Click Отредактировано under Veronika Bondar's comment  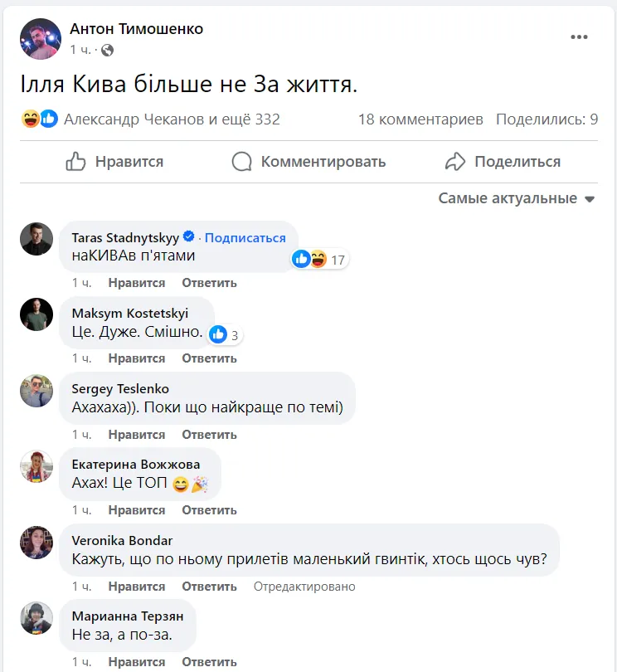[x=304, y=587]
